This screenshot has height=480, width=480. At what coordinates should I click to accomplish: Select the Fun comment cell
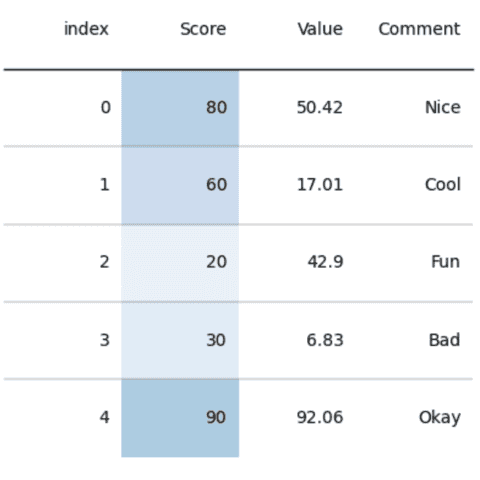click(446, 262)
